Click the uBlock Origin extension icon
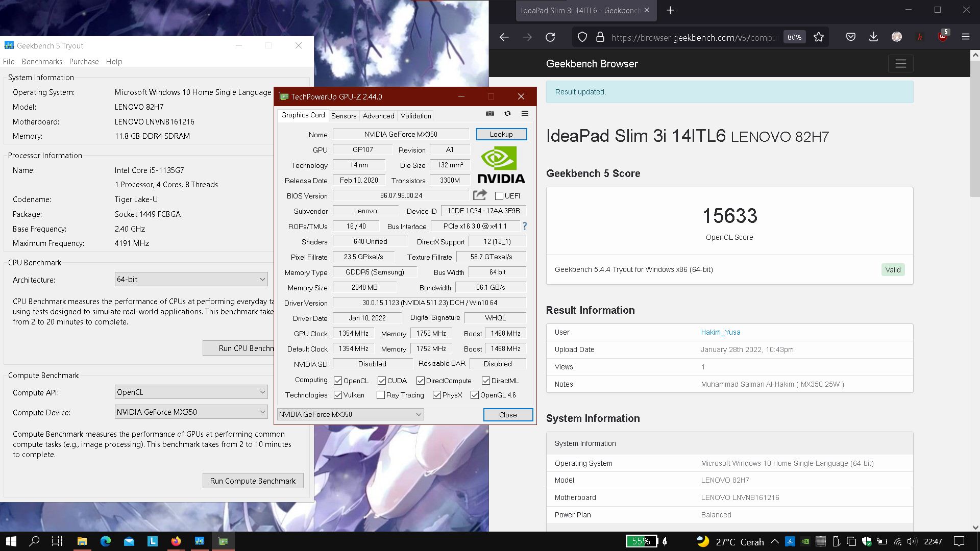 point(943,37)
